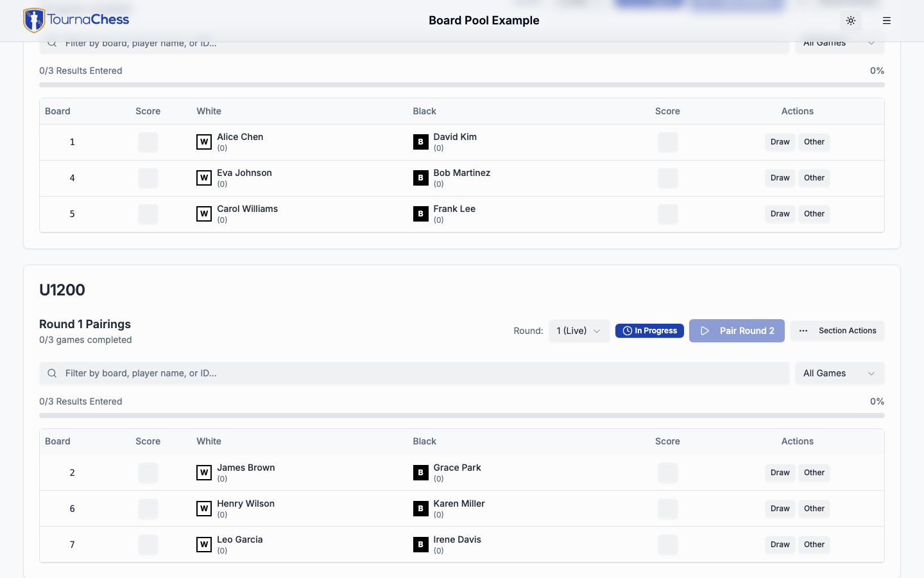Click Bob Martinez's black score box
This screenshot has width=924, height=578.
coord(668,178)
